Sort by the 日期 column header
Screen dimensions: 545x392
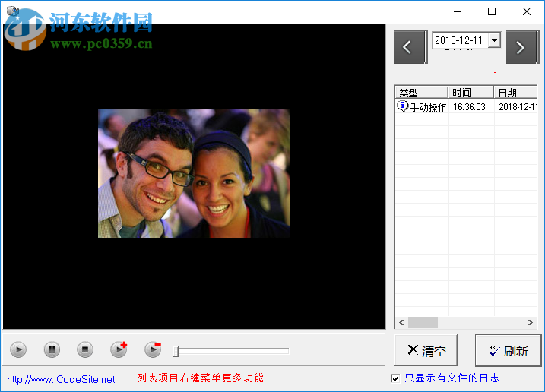click(x=515, y=93)
